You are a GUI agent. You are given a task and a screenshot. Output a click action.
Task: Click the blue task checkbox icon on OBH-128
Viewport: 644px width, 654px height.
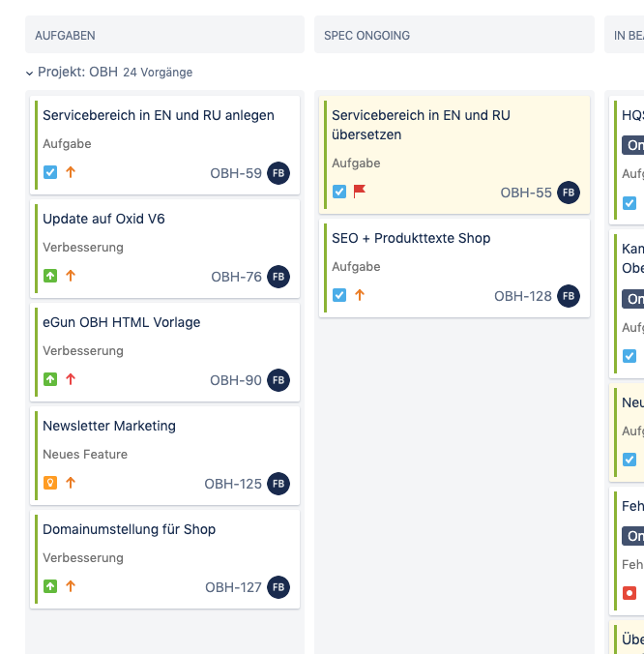click(339, 295)
